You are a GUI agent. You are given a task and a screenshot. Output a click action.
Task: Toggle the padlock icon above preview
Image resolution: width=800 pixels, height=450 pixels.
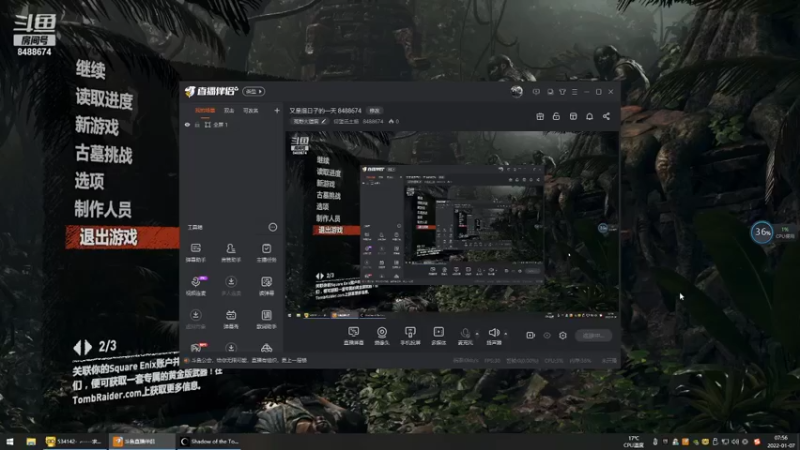[556, 116]
